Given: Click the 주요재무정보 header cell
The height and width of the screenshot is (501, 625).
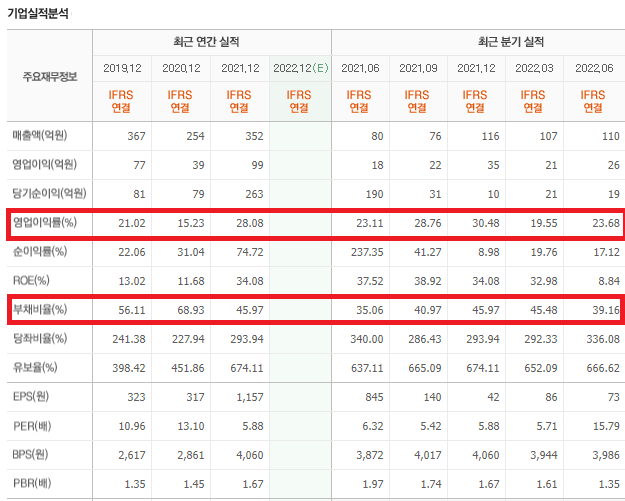Looking at the screenshot, I should pyautogui.click(x=50, y=76).
